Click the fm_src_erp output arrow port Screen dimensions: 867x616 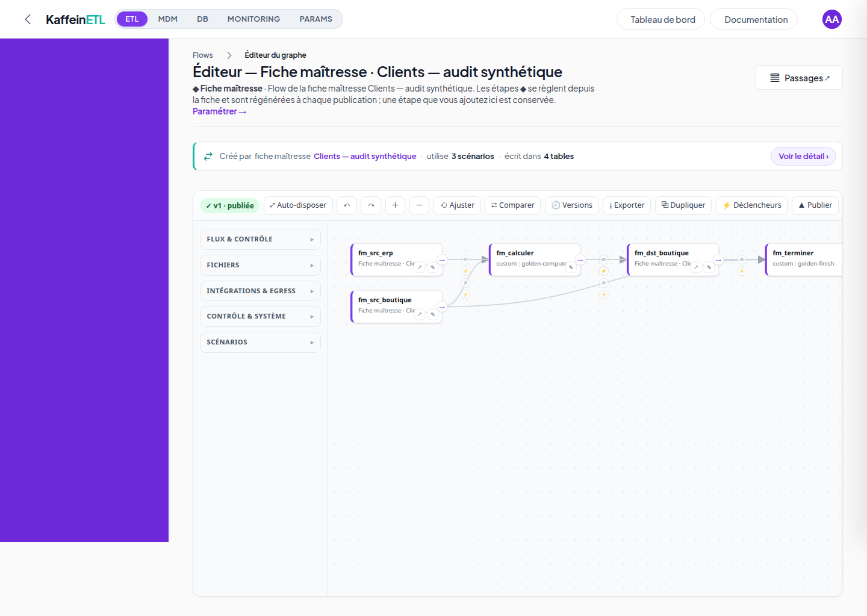click(x=442, y=260)
